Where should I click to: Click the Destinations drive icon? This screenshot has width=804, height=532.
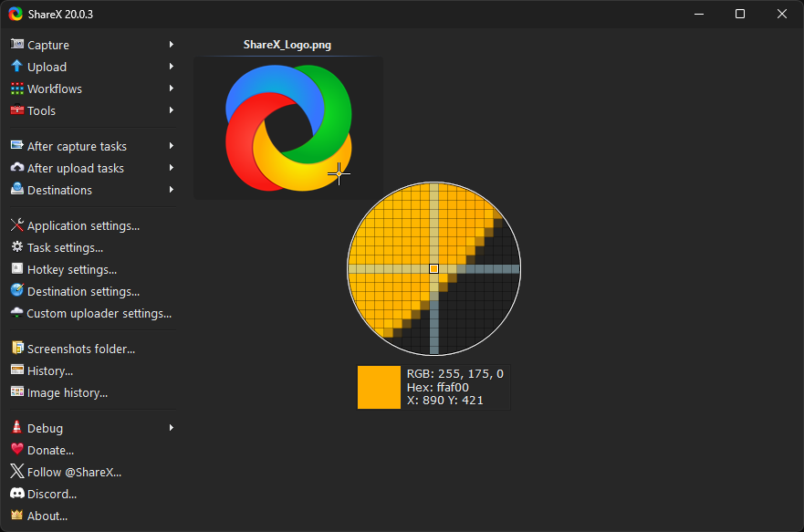(17, 189)
